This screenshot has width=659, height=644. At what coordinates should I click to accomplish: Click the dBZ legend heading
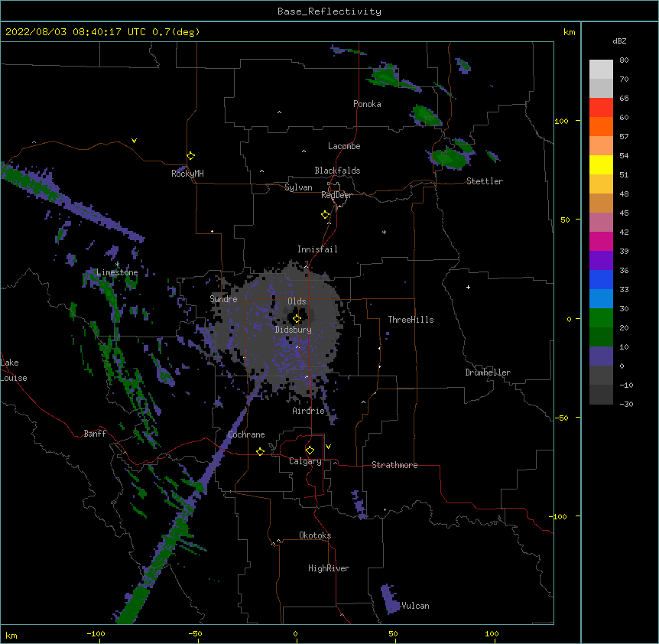coord(619,41)
